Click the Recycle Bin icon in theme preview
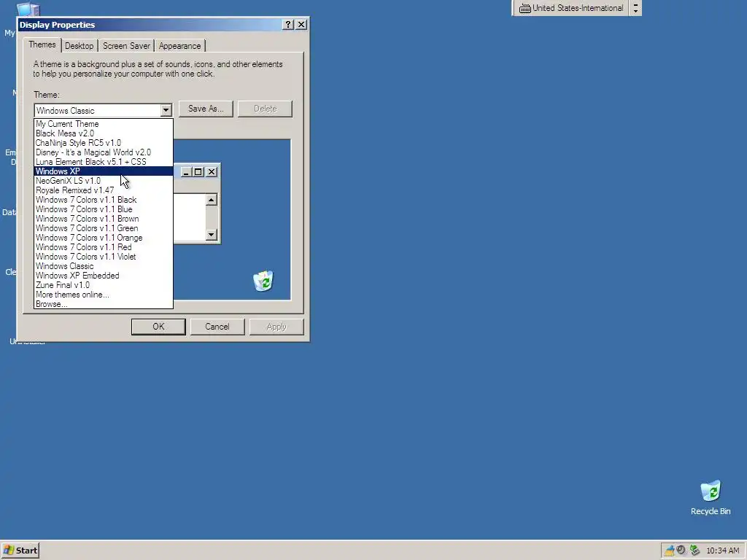The image size is (747, 560). click(x=263, y=281)
